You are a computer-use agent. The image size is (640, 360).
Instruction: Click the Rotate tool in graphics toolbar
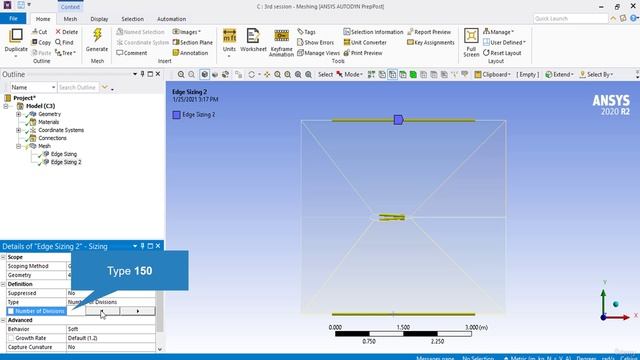tap(251, 74)
